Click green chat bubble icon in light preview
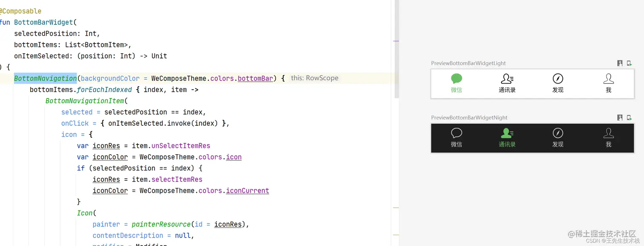Screen dimensions: 644x246 point(457,78)
